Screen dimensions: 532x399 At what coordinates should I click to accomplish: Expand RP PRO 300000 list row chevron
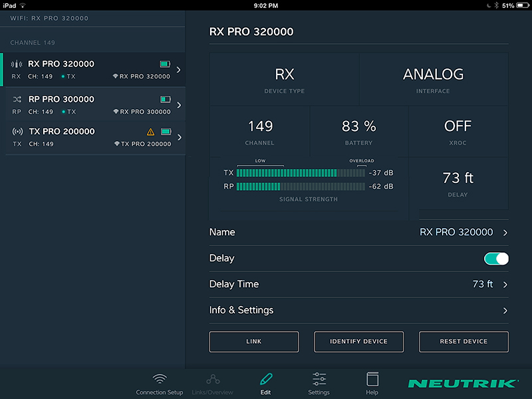pos(179,105)
